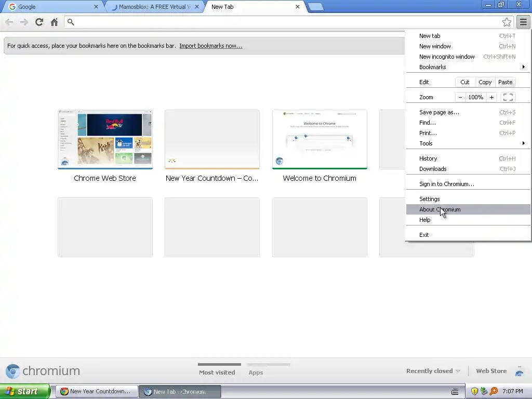Open the Windows Start button

pos(25,391)
